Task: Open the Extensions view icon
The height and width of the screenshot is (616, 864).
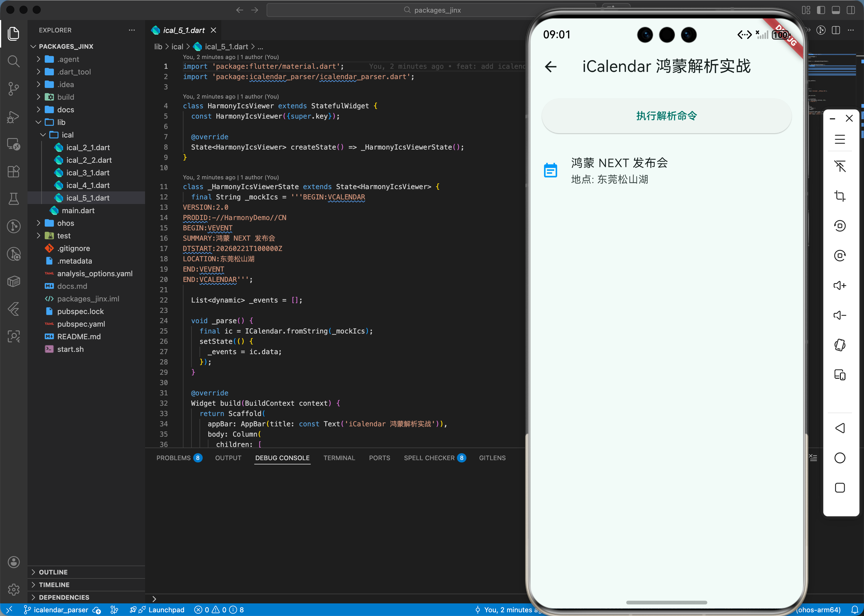Action: click(14, 171)
